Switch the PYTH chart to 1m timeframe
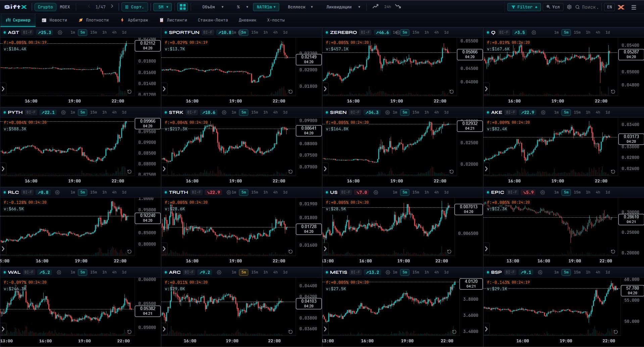Image resolution: width=644 pixels, height=347 pixels. coord(73,113)
